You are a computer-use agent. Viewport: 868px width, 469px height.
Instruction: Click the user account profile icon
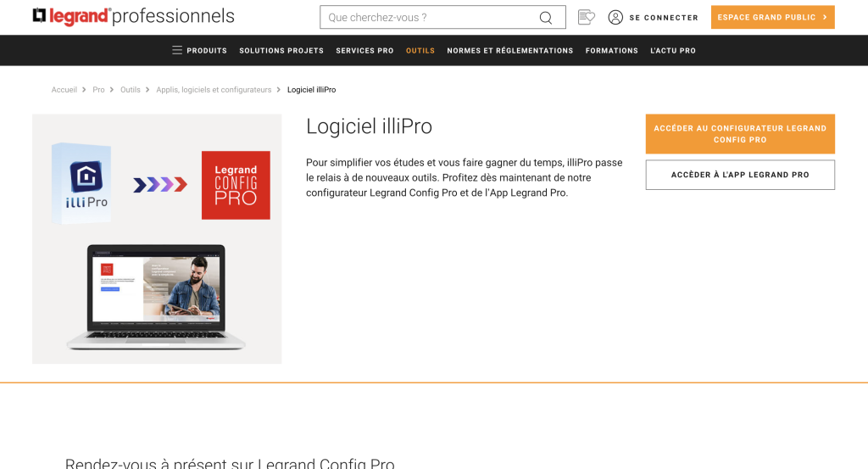point(615,18)
